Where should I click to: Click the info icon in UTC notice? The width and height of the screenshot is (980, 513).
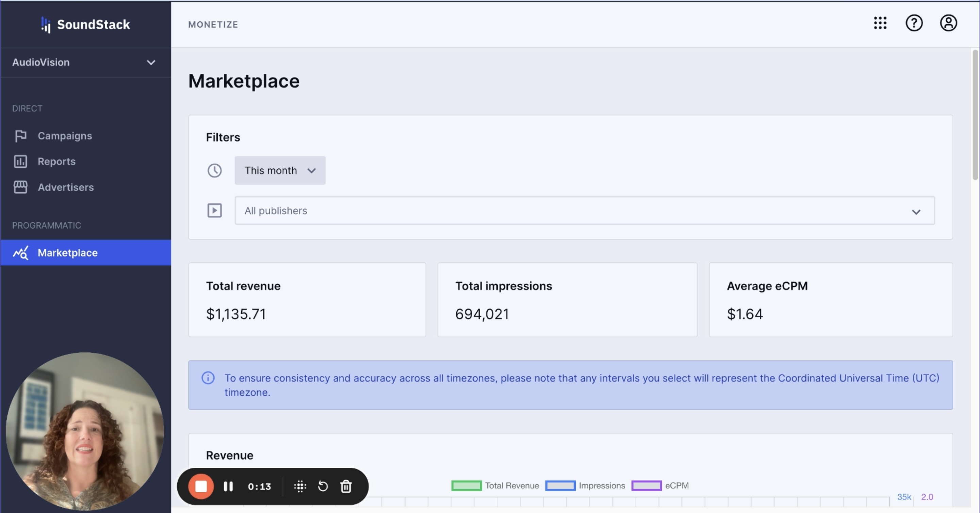(208, 378)
